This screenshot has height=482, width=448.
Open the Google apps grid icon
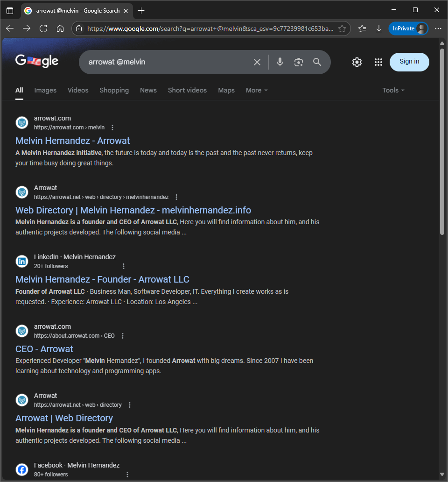(x=378, y=62)
